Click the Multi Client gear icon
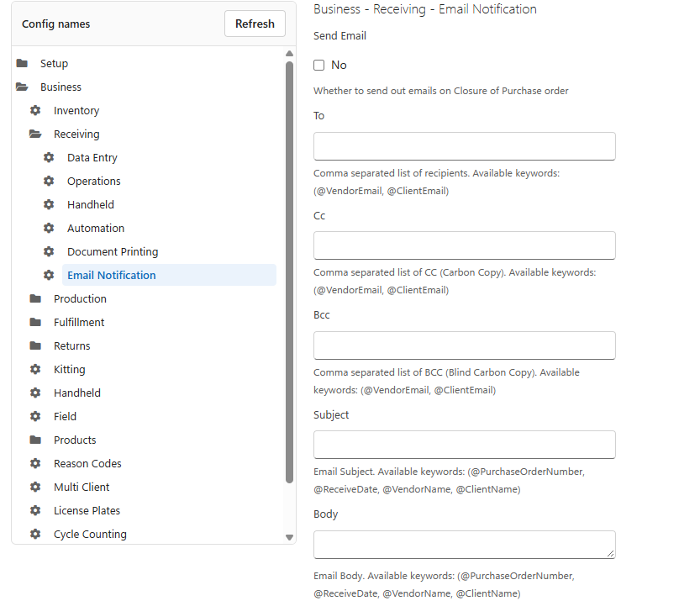The height and width of the screenshot is (601, 700). coord(35,488)
